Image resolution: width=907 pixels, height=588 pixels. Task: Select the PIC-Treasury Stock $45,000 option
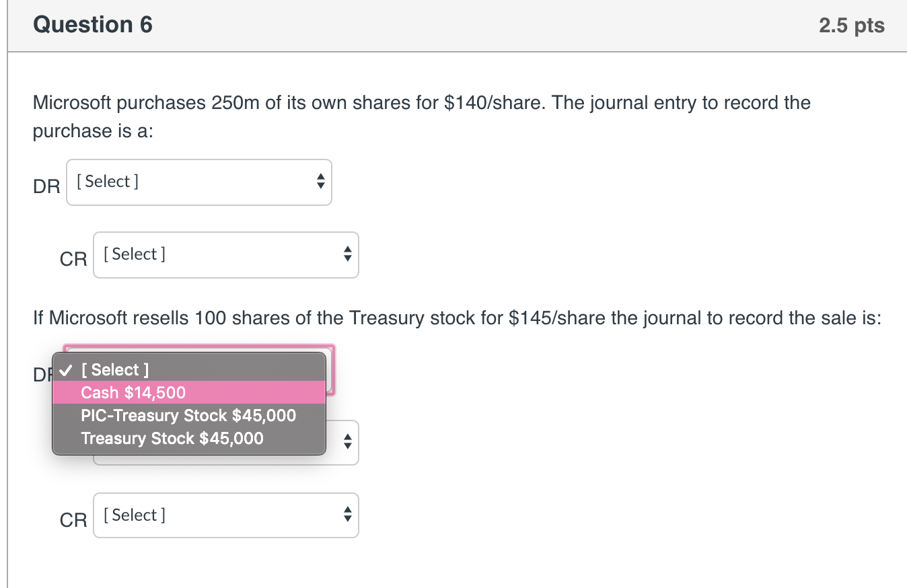(x=188, y=415)
